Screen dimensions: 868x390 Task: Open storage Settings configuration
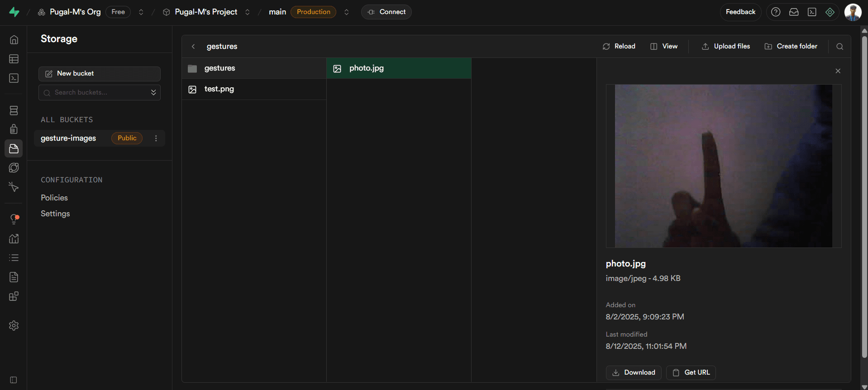click(55, 214)
